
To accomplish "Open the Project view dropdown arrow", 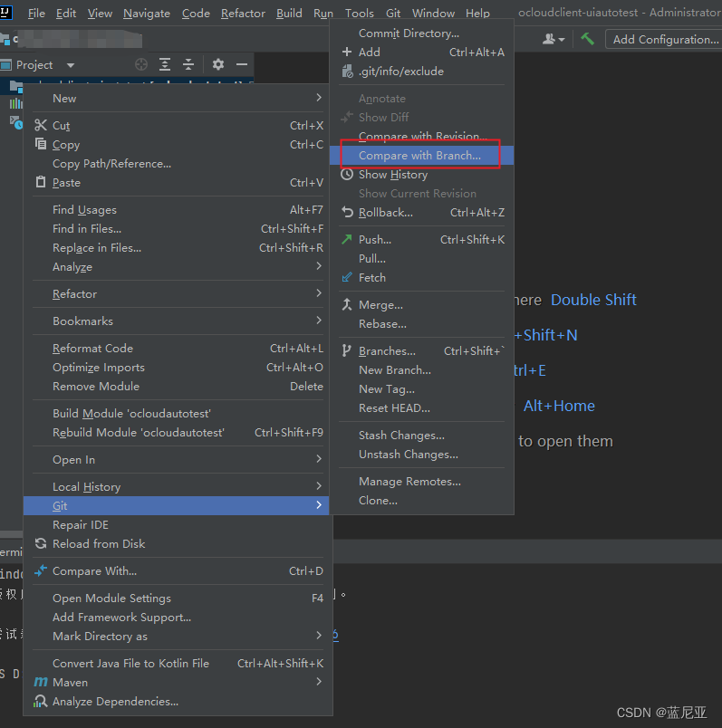I will click(x=71, y=65).
